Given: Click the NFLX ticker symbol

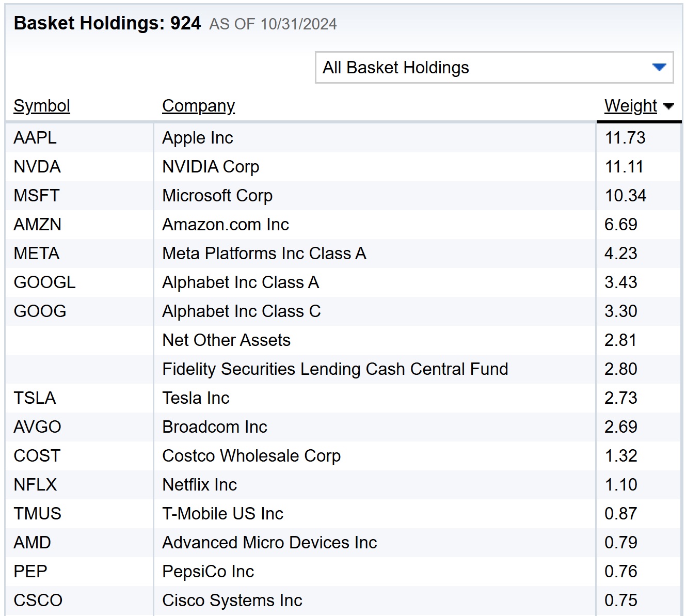Looking at the screenshot, I should 35,485.
